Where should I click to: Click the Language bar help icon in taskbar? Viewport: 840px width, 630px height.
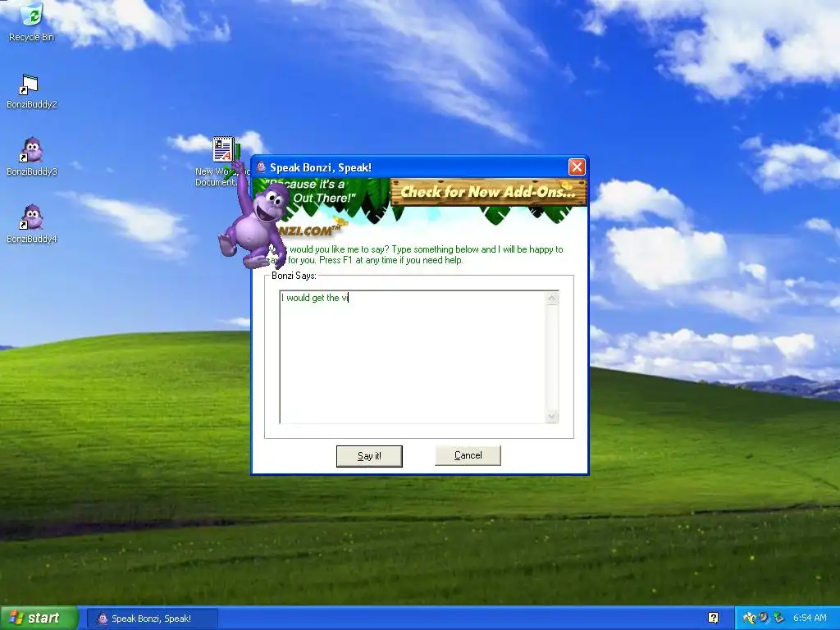click(x=713, y=618)
